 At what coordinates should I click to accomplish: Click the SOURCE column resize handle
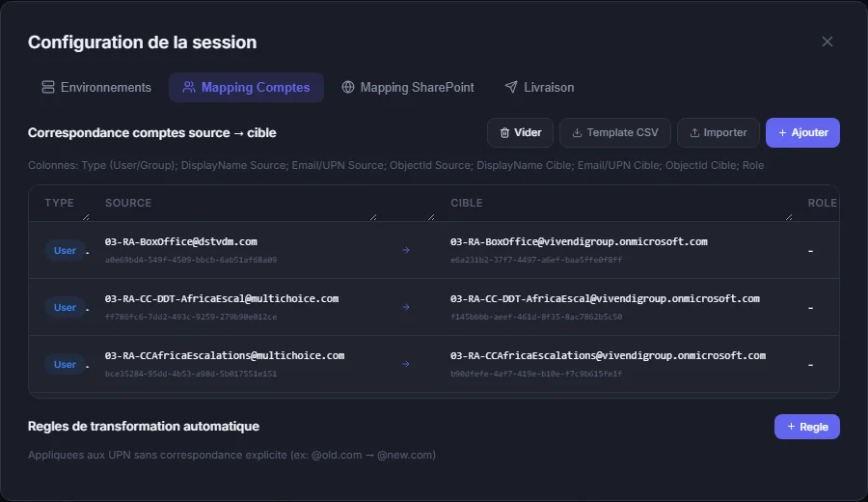[373, 217]
